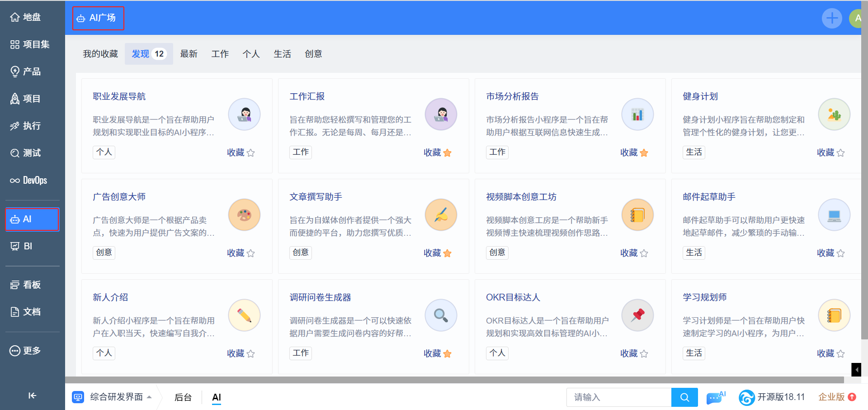Screen dimensions: 868x410
Task: Favorite the 职业发展导航 app
Action: [x=250, y=153]
